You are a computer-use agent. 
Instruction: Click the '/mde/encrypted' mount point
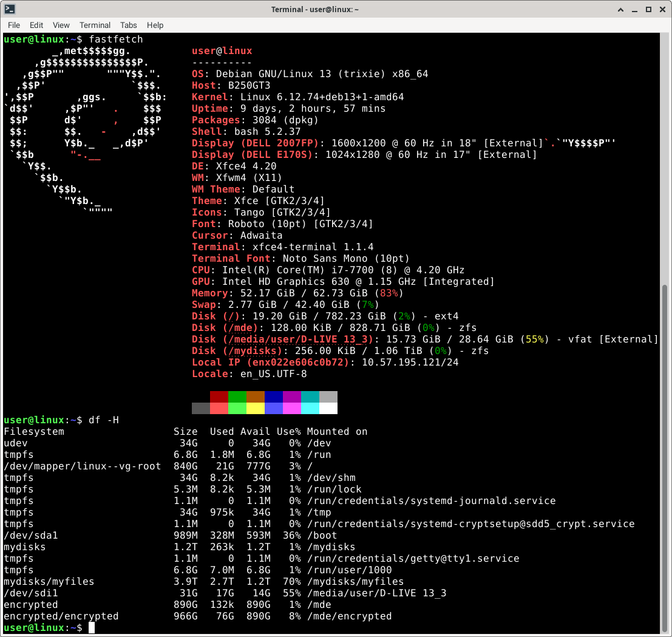(x=349, y=616)
